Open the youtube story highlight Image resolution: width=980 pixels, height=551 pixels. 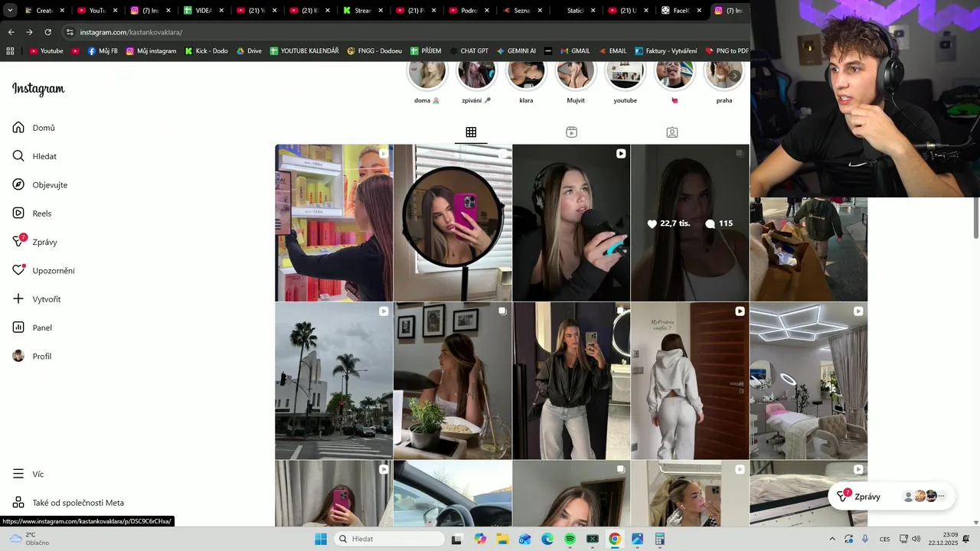(626, 75)
